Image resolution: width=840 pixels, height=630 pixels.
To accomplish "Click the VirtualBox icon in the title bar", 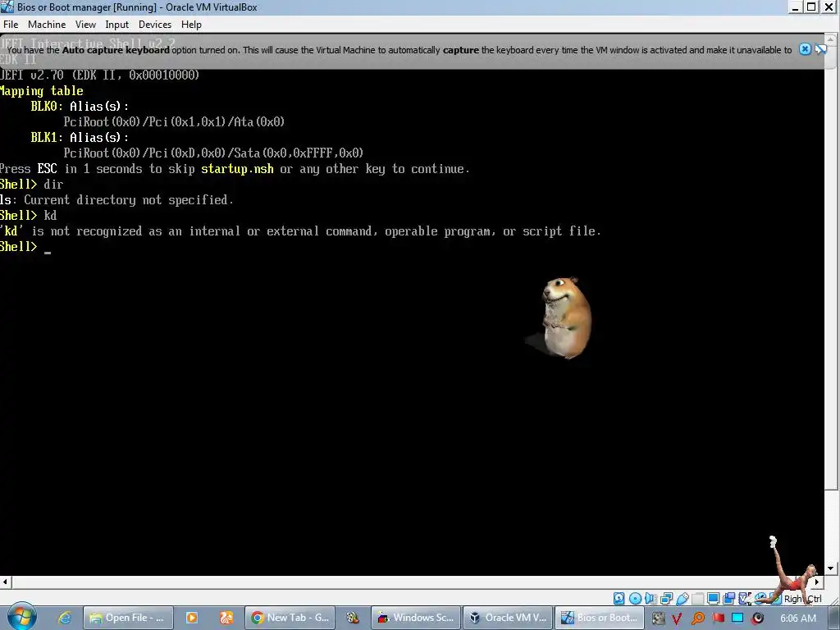I will pos(7,7).
